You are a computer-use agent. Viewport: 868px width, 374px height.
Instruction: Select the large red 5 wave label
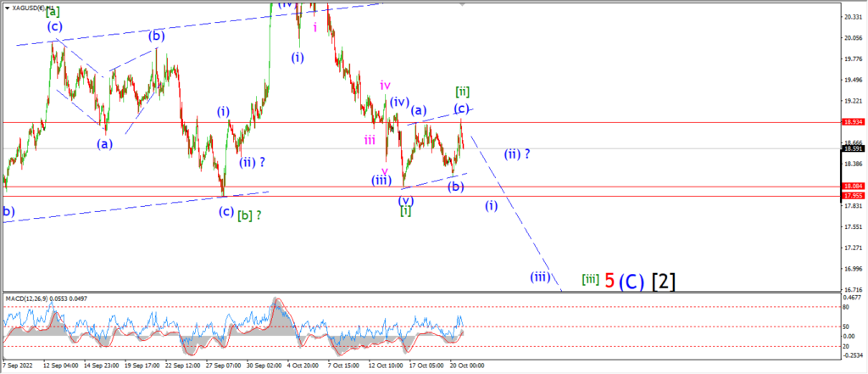(x=609, y=281)
